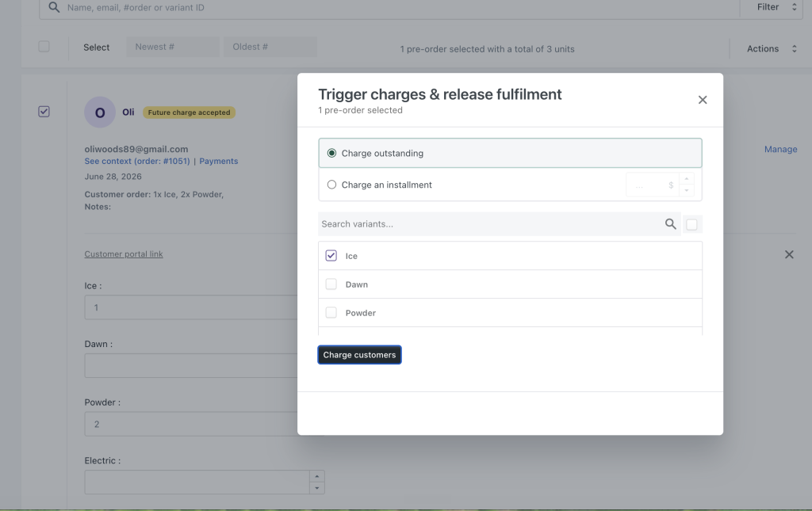Decrease Electric quantity with down arrow
Viewport: 812px width, 511px height.
click(x=317, y=488)
